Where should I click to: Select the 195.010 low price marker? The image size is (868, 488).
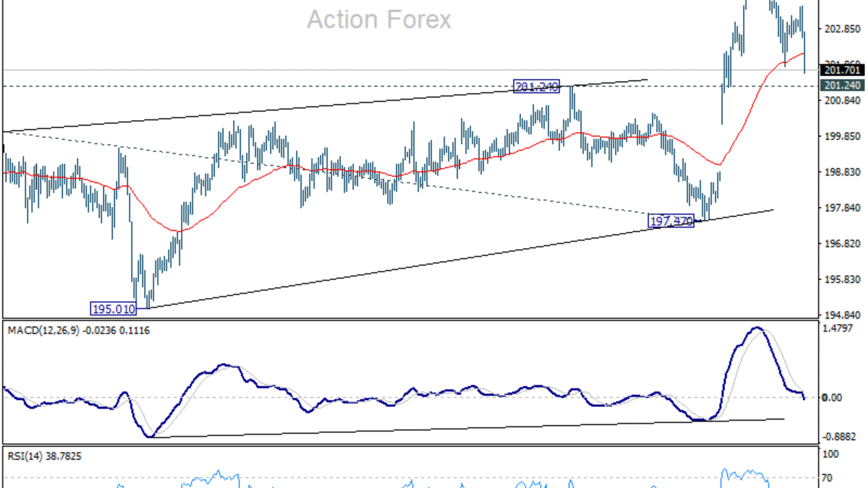[x=113, y=309]
